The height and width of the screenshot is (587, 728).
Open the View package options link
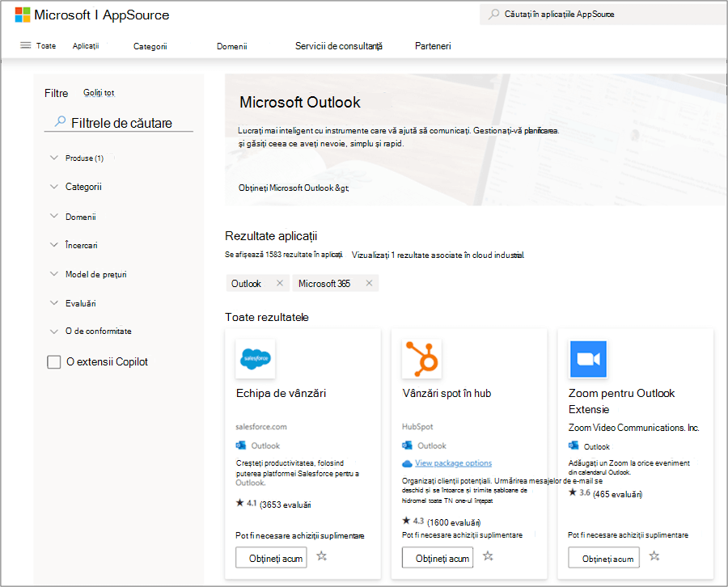(454, 463)
